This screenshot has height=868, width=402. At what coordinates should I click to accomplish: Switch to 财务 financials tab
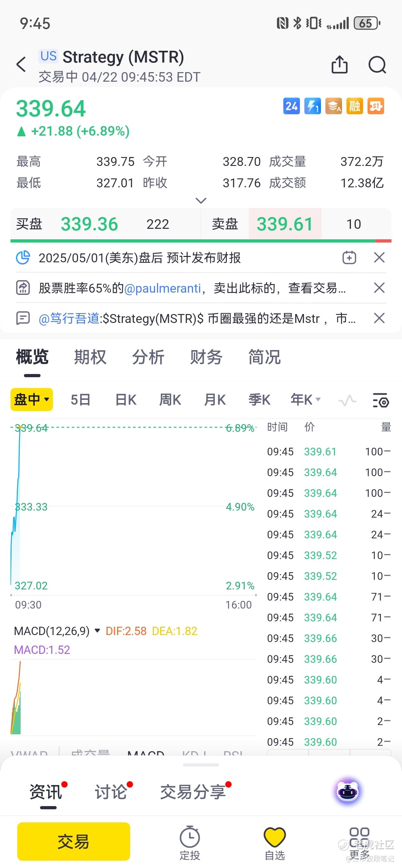pyautogui.click(x=206, y=357)
